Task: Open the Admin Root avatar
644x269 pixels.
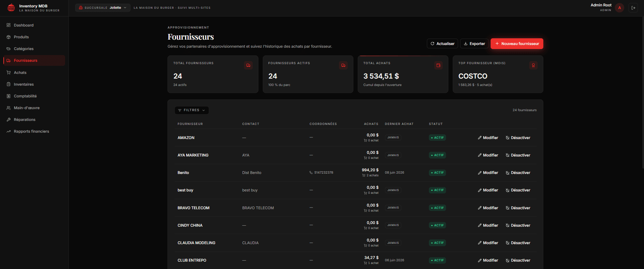Action: [x=620, y=8]
